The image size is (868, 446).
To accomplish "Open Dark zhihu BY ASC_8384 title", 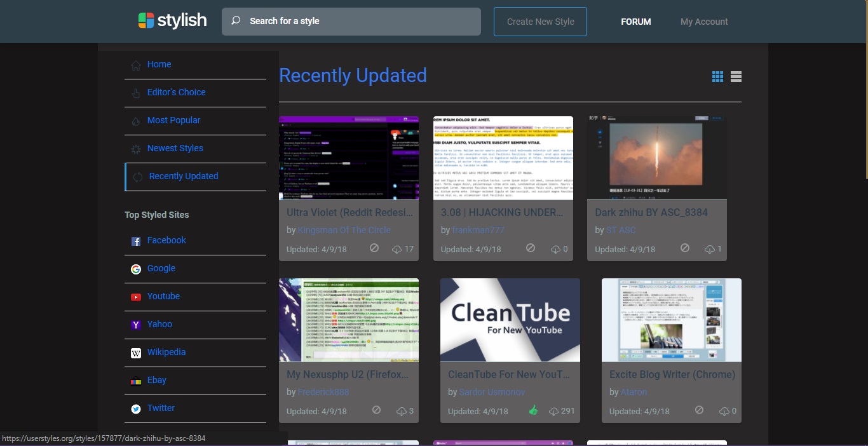I will point(651,212).
